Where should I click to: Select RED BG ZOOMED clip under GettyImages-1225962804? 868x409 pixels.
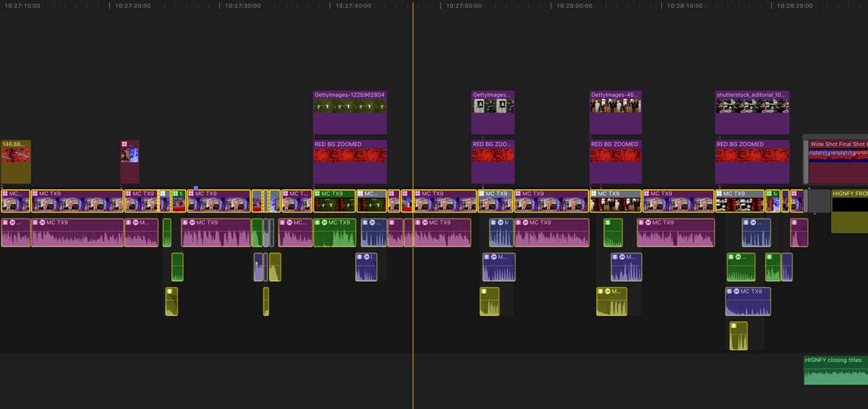(x=350, y=162)
